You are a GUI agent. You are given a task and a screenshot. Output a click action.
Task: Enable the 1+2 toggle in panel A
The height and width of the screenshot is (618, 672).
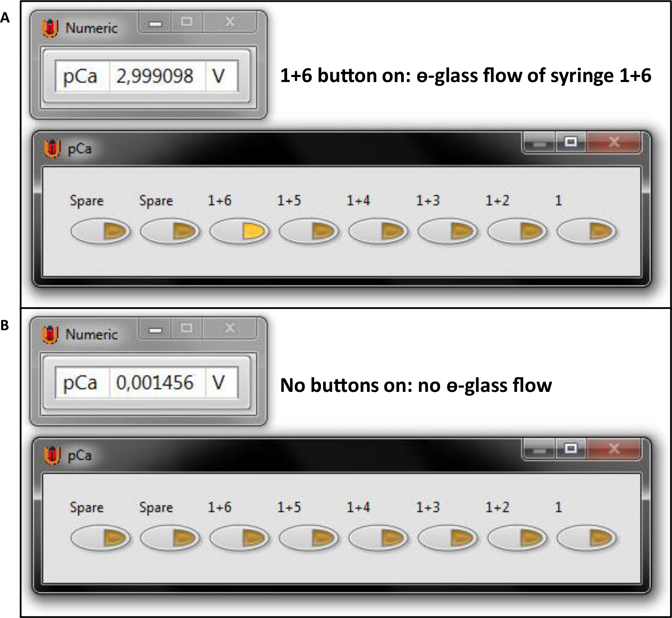[x=518, y=232]
